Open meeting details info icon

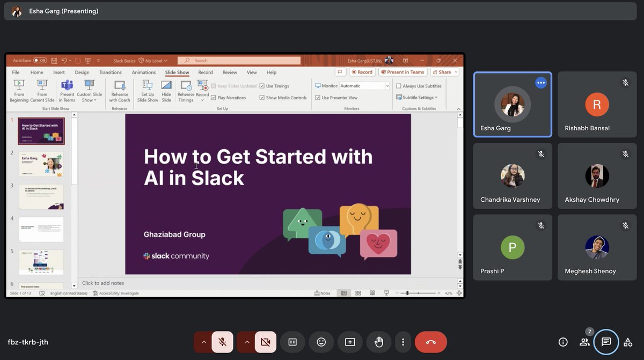(x=563, y=342)
